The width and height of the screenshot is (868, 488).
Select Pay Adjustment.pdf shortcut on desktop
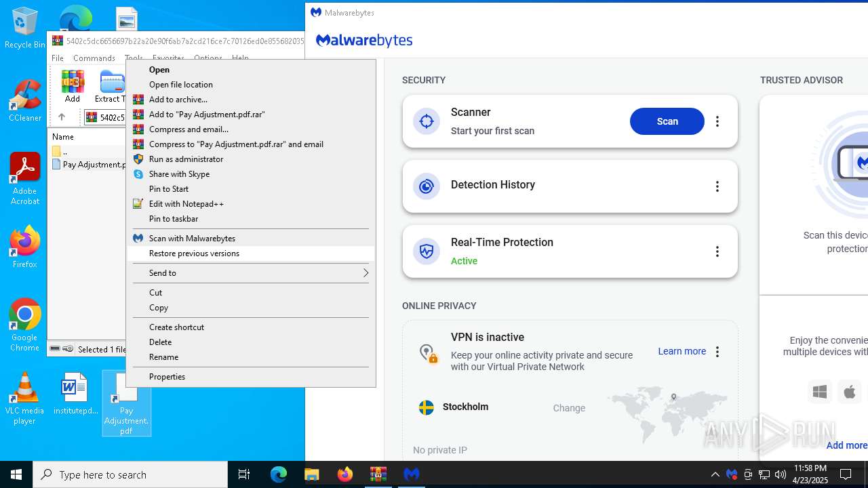tap(126, 403)
